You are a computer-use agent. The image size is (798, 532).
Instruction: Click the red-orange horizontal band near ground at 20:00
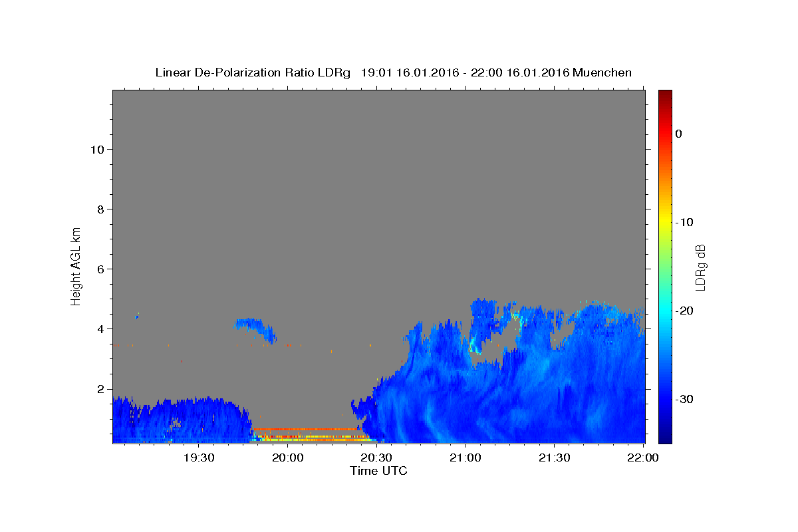click(306, 429)
